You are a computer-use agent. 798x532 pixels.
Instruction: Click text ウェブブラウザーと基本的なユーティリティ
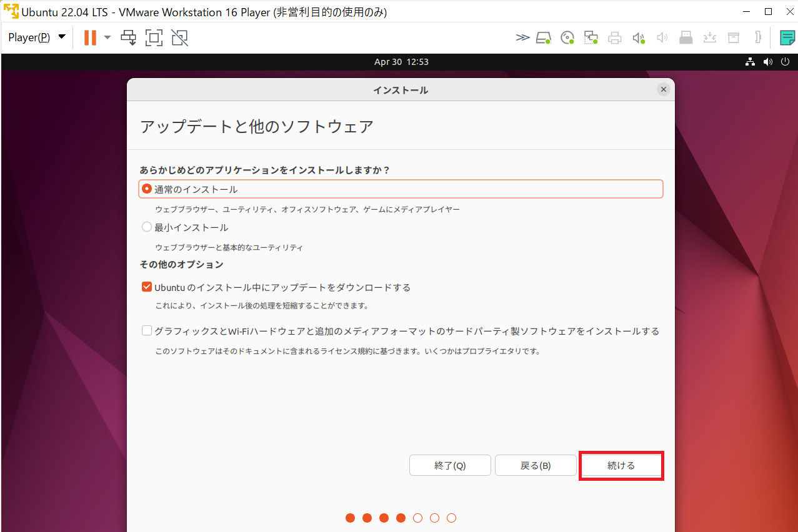pos(229,247)
